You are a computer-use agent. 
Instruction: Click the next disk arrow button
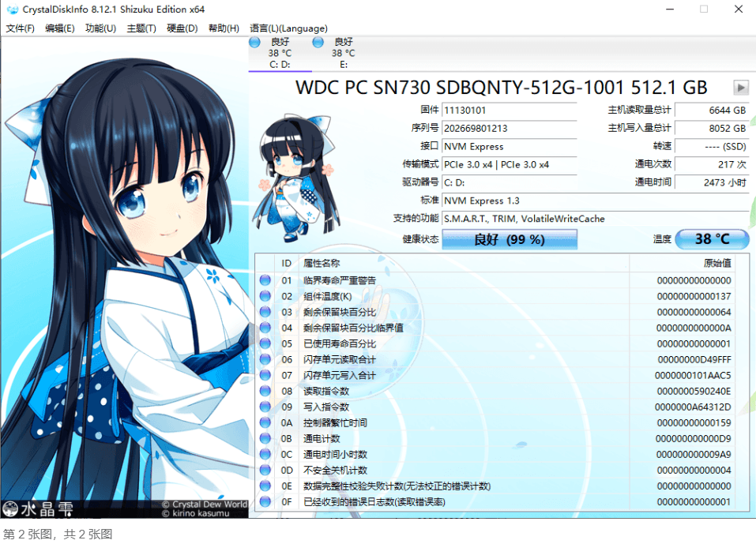coord(740,88)
